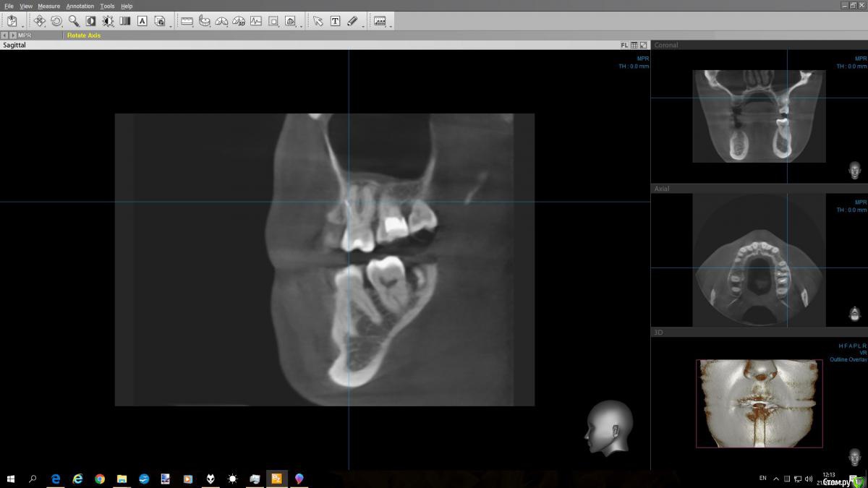
Task: Expand dropdown arrow beside clipboard icon
Action: pyautogui.click(x=22, y=25)
